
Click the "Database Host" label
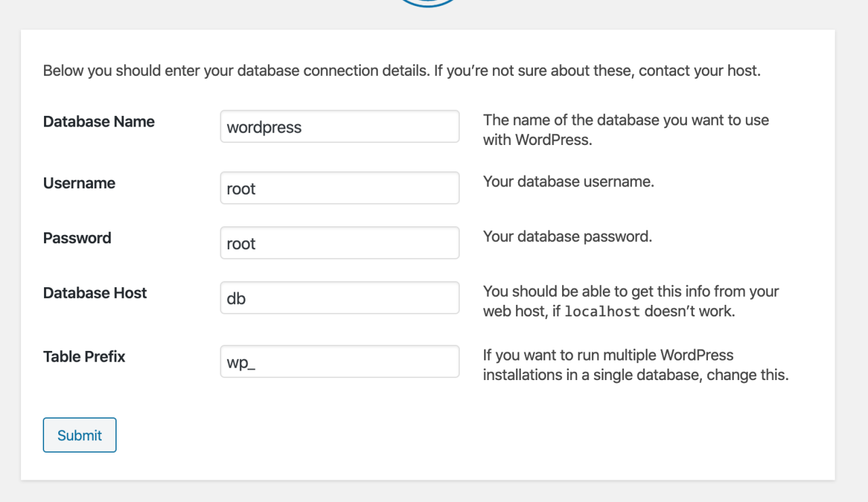95,293
